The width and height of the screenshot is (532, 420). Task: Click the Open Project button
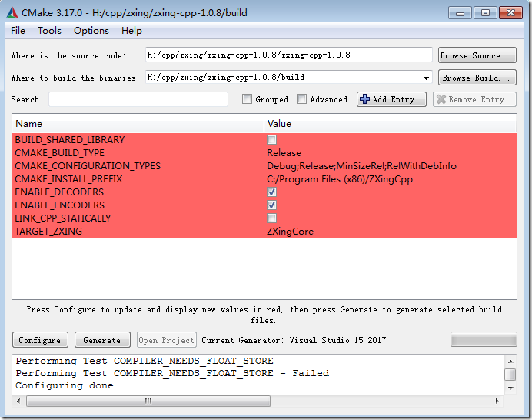click(167, 340)
